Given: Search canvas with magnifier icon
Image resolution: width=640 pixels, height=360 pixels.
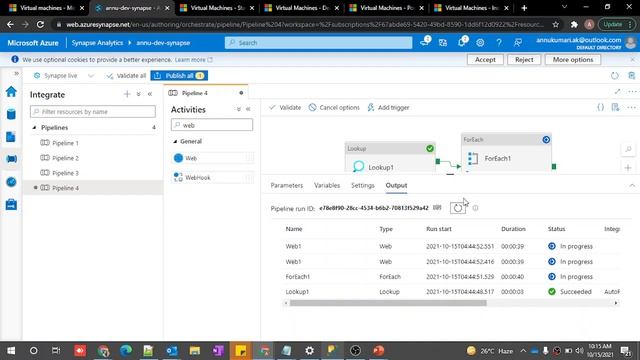Looking at the screenshot, I should (628, 149).
